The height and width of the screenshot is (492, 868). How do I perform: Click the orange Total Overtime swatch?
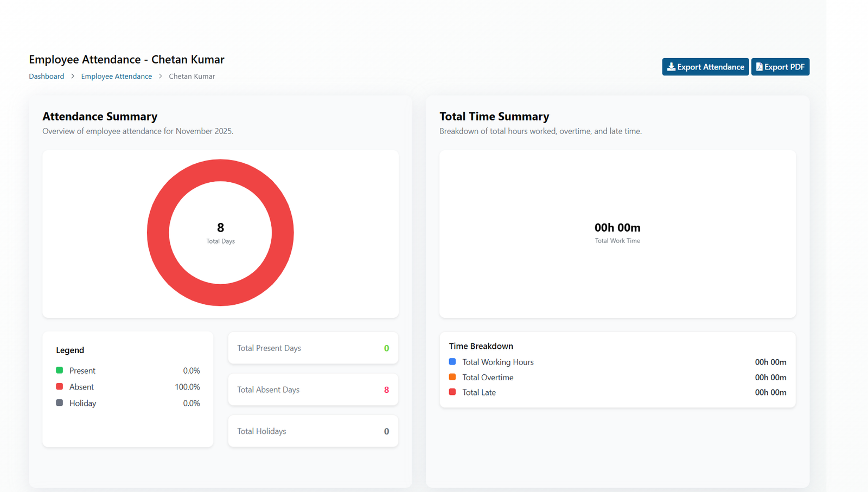[452, 377]
